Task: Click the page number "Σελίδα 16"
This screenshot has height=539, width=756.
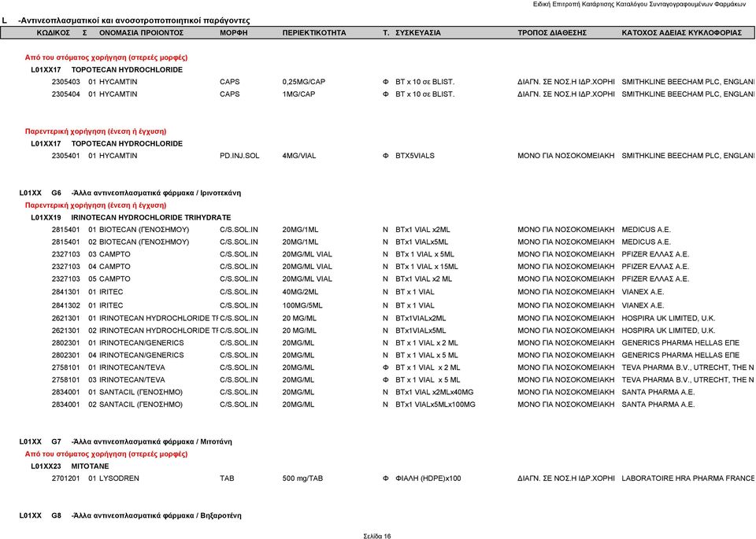Action: [x=377, y=536]
